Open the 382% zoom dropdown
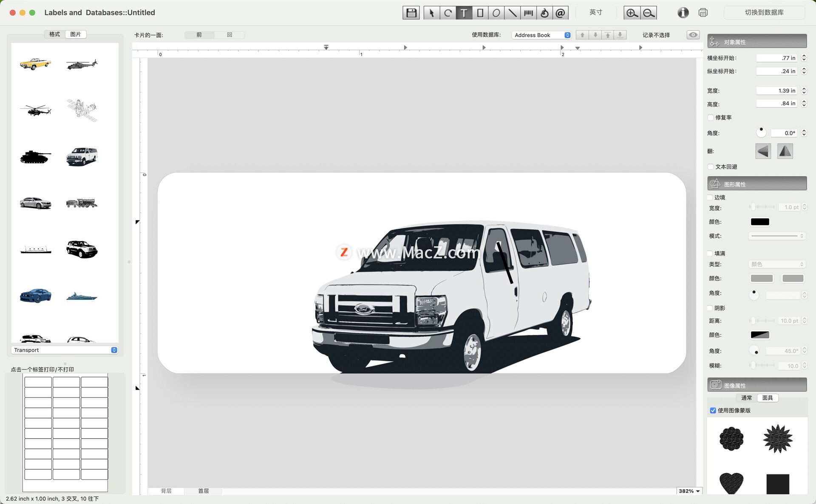Screen dimensions: 816x504 click(689, 491)
